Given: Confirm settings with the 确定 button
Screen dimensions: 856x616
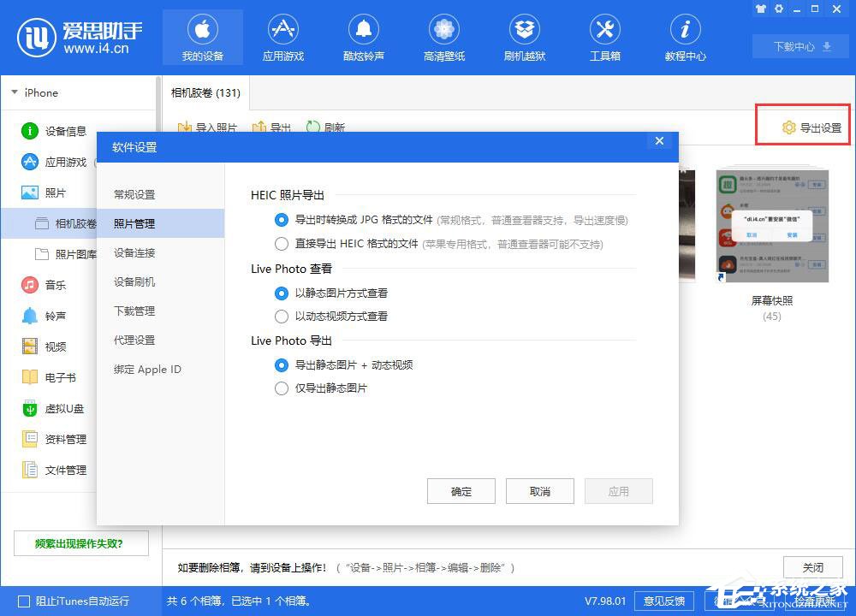Looking at the screenshot, I should click(x=461, y=491).
